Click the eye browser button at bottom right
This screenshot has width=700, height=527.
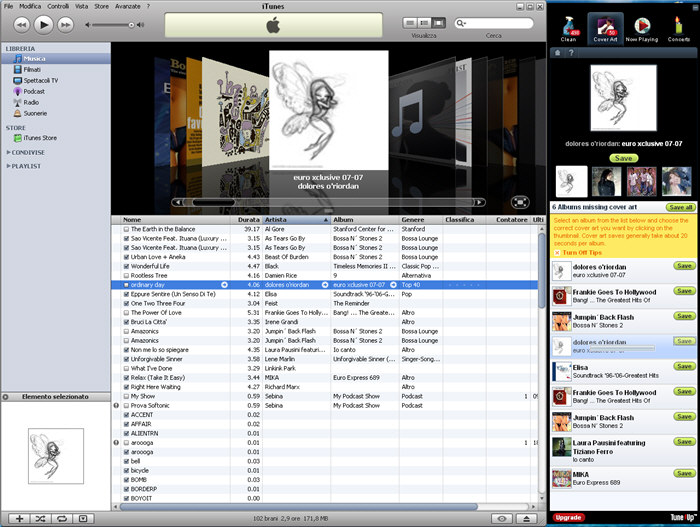[x=502, y=519]
